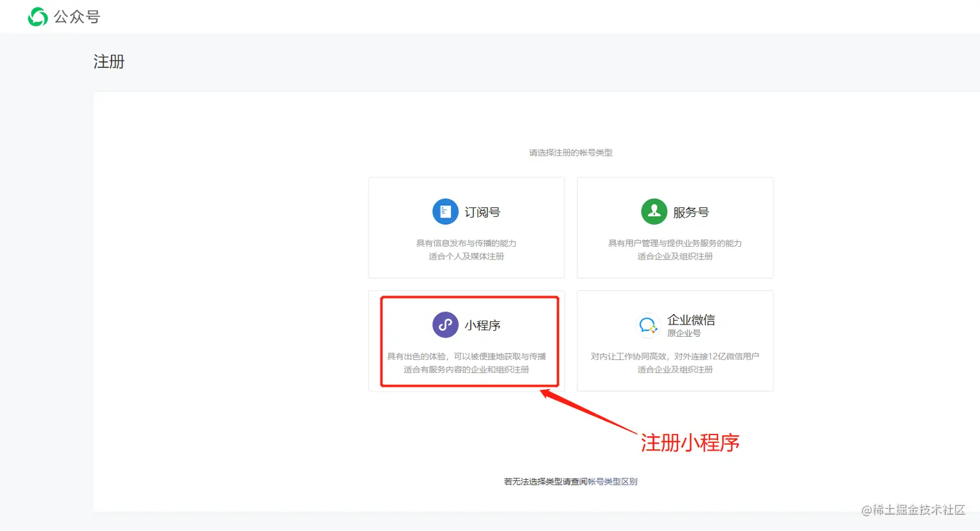Click 适合企业及组织注册 under 服务号

pos(675,256)
